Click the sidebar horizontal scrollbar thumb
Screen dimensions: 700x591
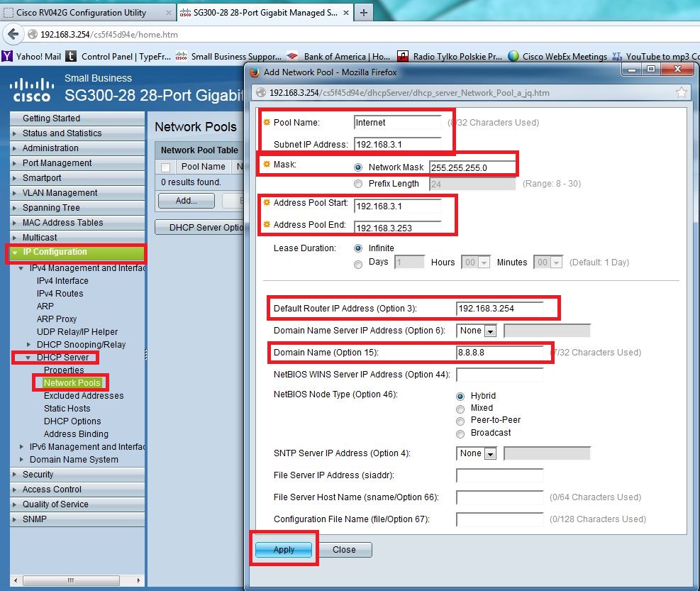tap(71, 580)
